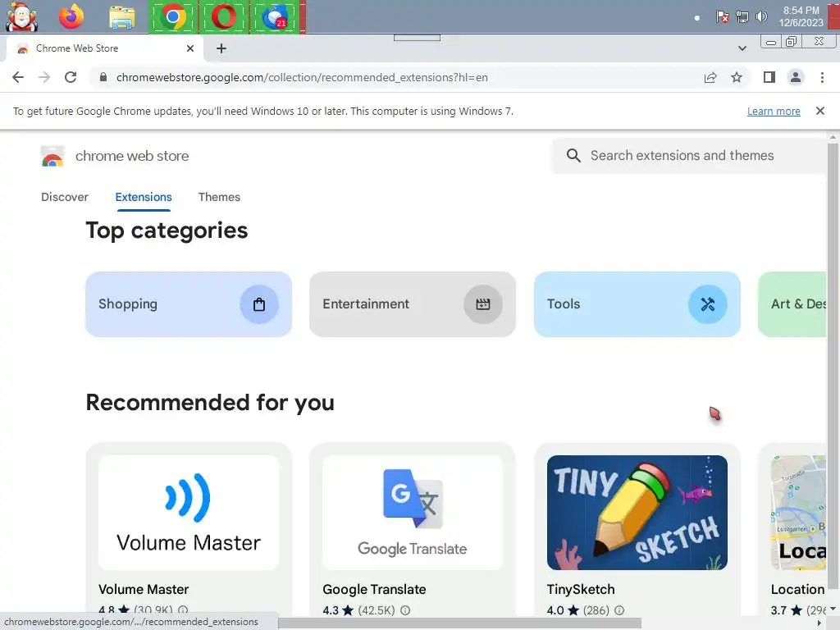
Task: Bookmark this page with the star icon
Action: pyautogui.click(x=737, y=77)
